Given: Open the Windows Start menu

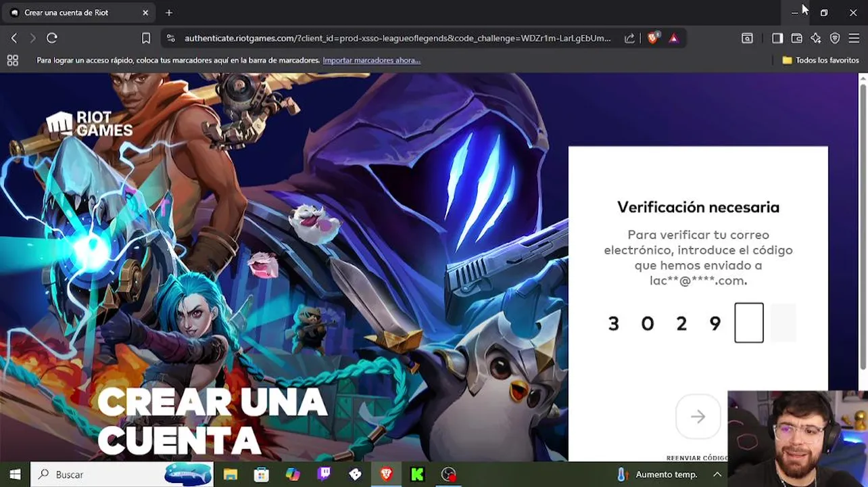Looking at the screenshot, I should pyautogui.click(x=15, y=474).
